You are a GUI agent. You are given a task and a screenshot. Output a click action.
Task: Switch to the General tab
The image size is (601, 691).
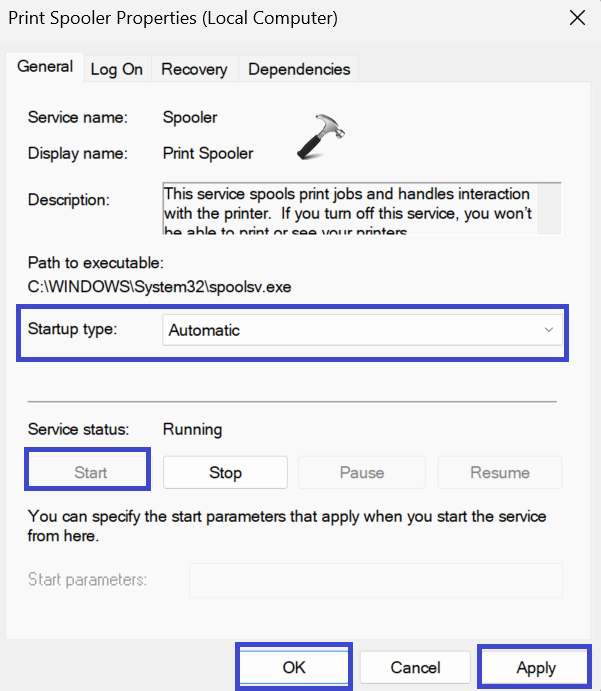pyautogui.click(x=45, y=67)
